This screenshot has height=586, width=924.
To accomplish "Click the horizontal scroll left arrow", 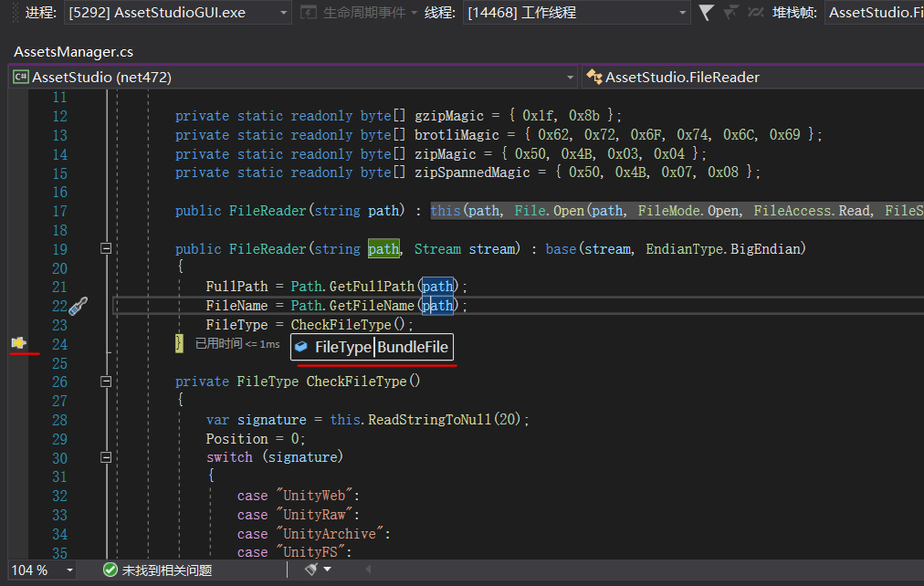I will pos(368,569).
